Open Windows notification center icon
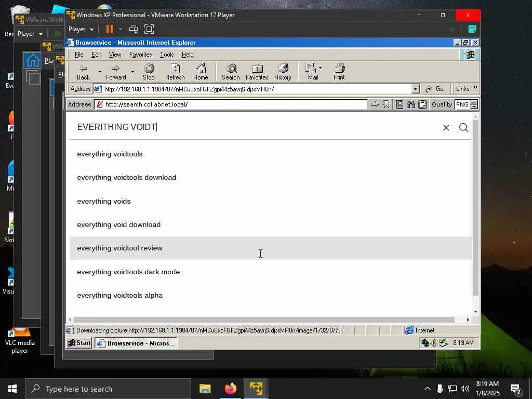The height and width of the screenshot is (399, 532). tap(516, 389)
